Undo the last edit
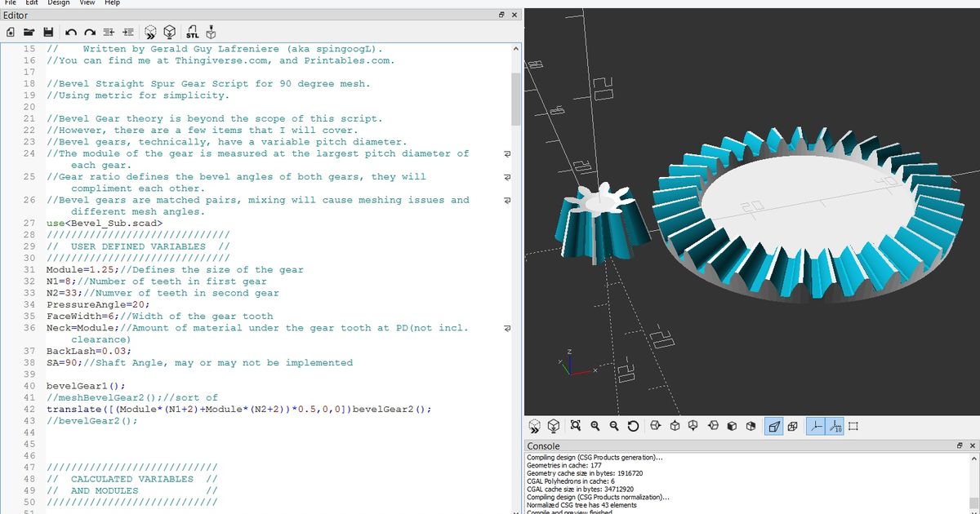The height and width of the screenshot is (514, 980). (70, 32)
